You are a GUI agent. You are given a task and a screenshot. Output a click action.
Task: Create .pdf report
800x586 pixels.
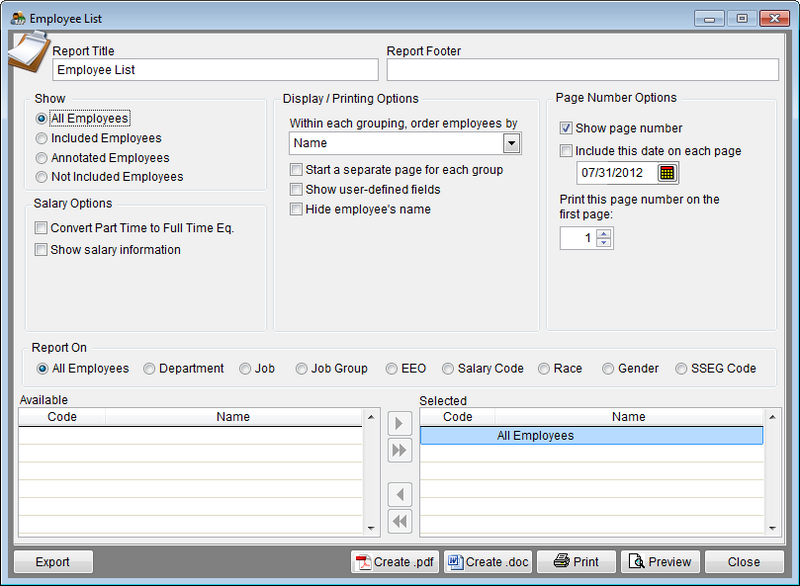(395, 562)
